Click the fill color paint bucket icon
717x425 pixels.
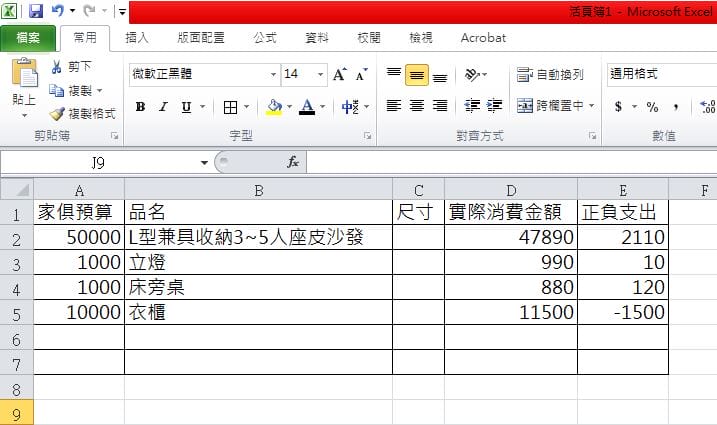[x=274, y=105]
